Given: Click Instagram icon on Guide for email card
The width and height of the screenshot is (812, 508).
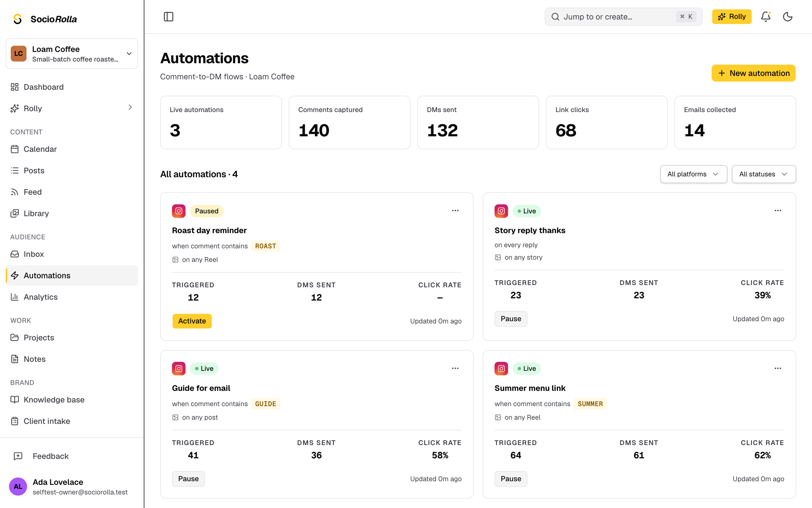Looking at the screenshot, I should coord(179,369).
